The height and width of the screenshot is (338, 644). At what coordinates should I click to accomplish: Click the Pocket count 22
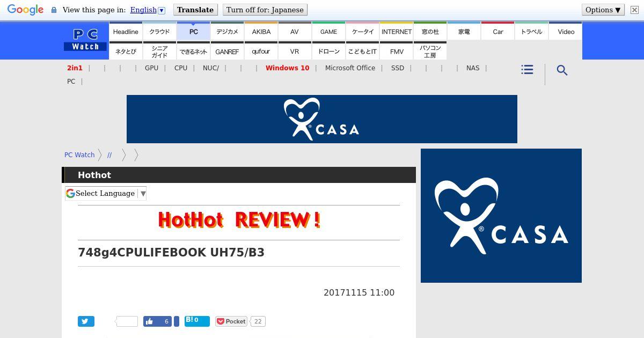click(258, 321)
